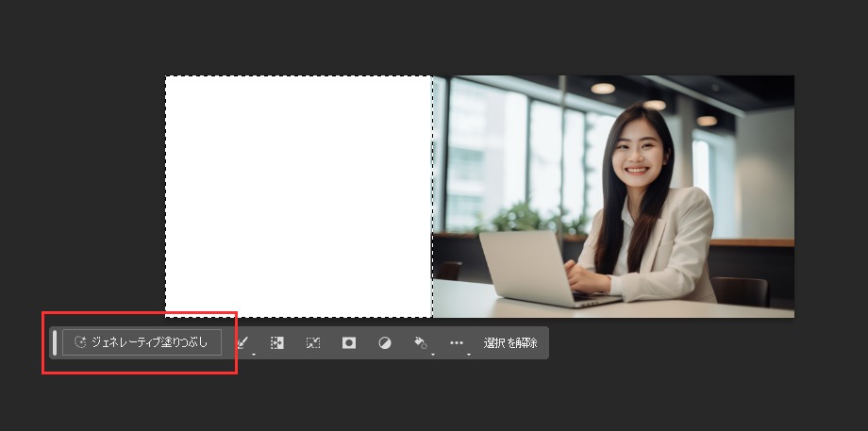This screenshot has width=868, height=431.
Task: Create a mask from selection icon
Action: (349, 343)
